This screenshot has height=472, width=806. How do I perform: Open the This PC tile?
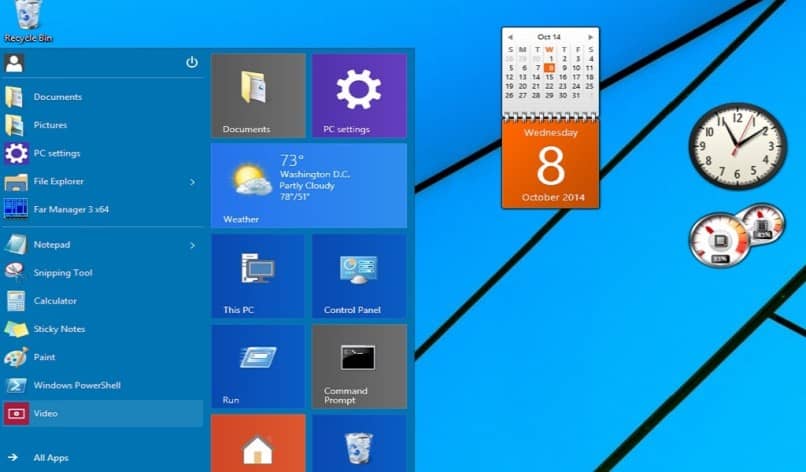[x=258, y=276]
